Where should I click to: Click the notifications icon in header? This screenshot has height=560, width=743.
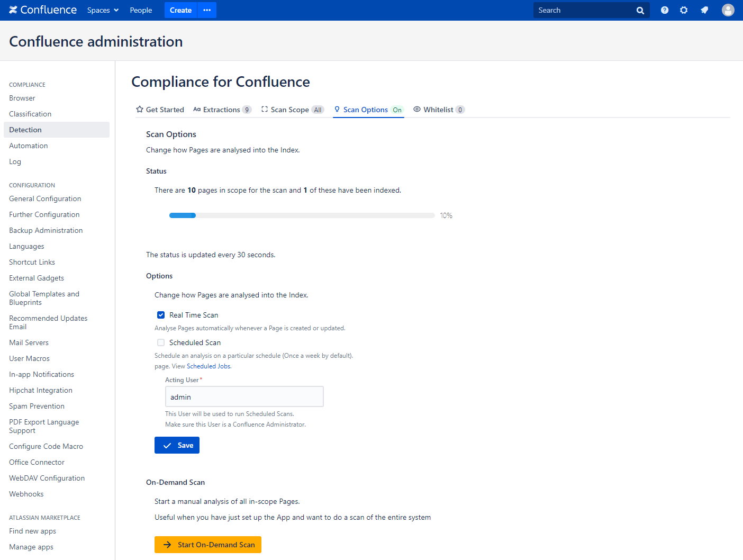(704, 10)
